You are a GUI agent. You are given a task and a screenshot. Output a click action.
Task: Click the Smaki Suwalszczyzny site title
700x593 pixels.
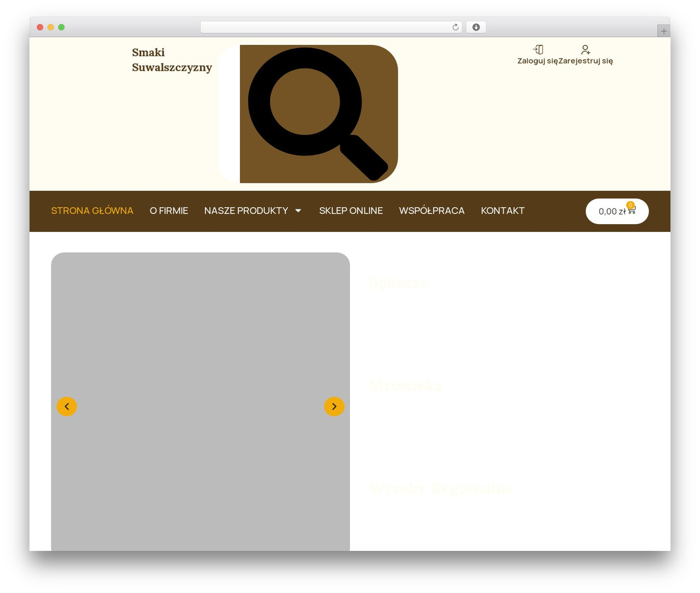pos(172,60)
